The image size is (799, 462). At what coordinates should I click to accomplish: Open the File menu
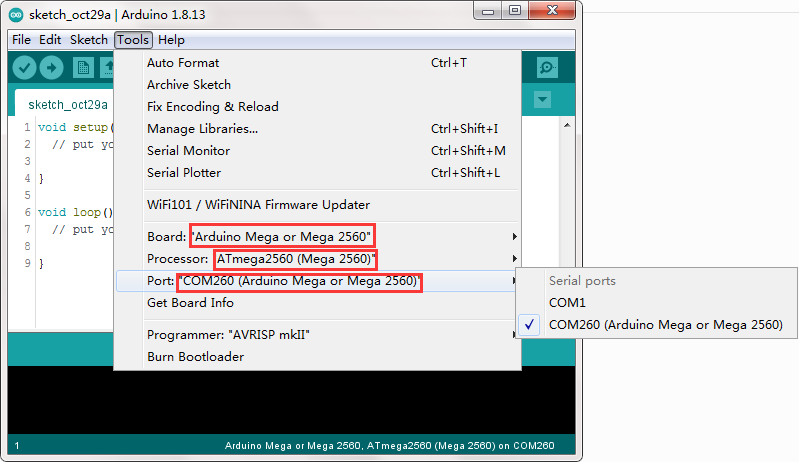tap(21, 40)
